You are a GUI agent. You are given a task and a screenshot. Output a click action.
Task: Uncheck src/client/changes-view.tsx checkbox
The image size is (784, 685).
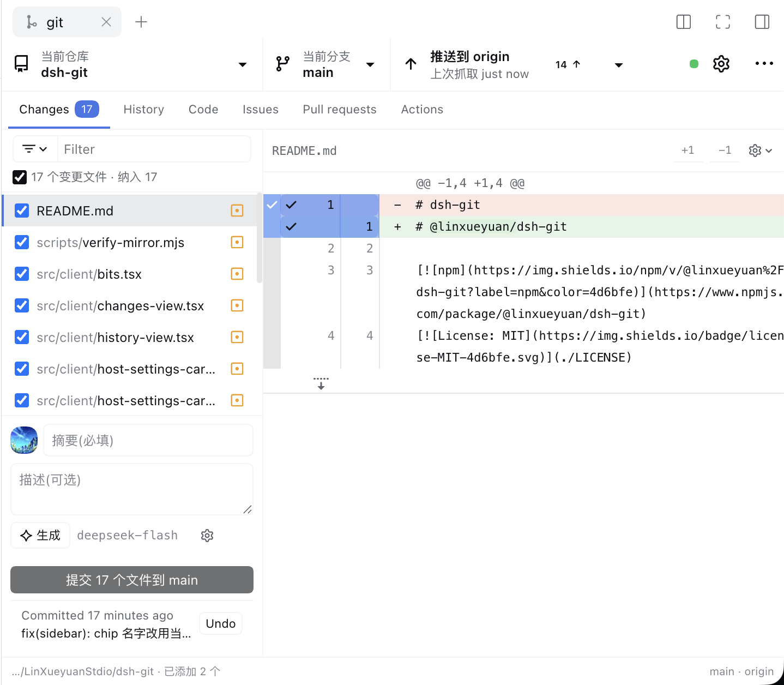coord(22,305)
